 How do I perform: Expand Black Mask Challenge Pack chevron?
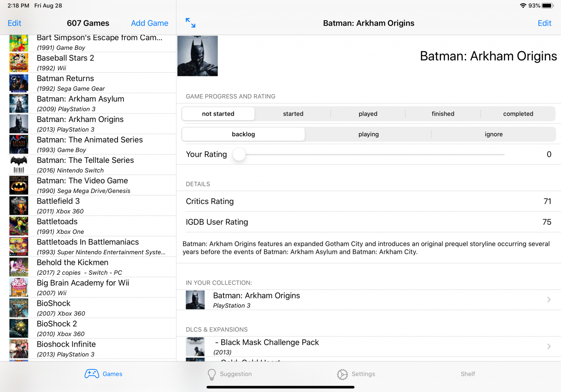pos(549,346)
